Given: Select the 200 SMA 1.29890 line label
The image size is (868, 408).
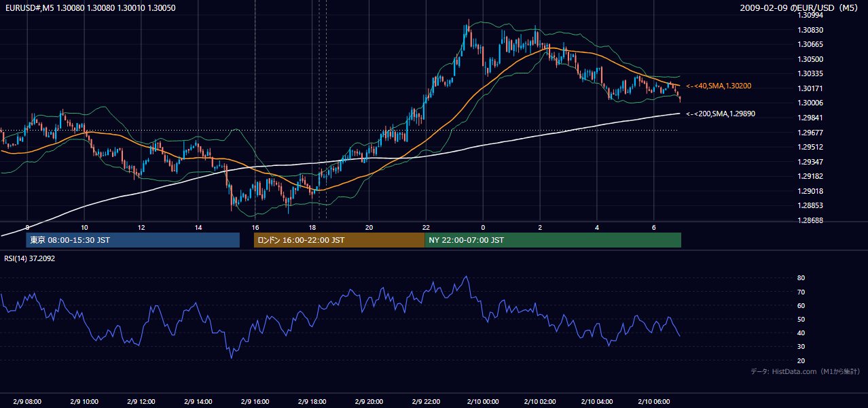Looking at the screenshot, I should pyautogui.click(x=720, y=114).
